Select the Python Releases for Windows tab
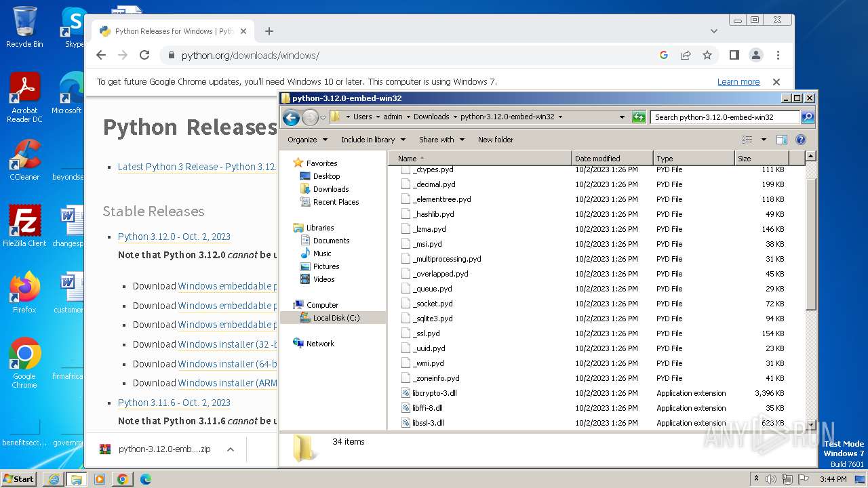Viewport: 868px width, 488px height. [x=174, y=31]
